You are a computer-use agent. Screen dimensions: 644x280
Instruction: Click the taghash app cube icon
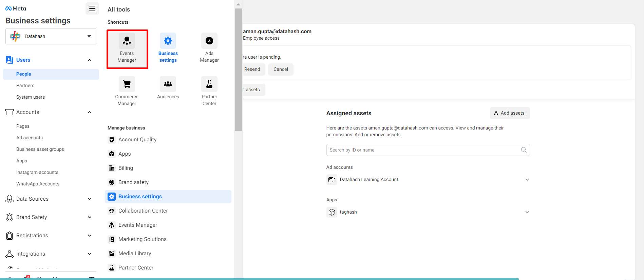pyautogui.click(x=332, y=212)
